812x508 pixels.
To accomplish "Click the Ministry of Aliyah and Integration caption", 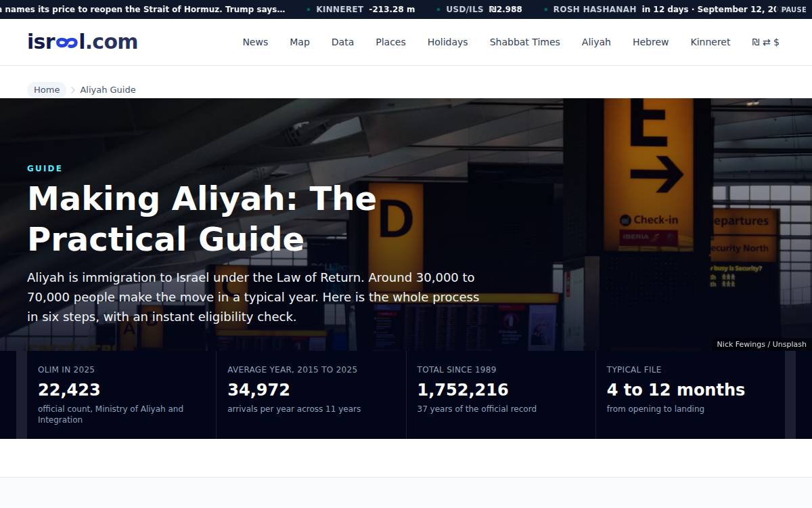I will click(x=110, y=415).
